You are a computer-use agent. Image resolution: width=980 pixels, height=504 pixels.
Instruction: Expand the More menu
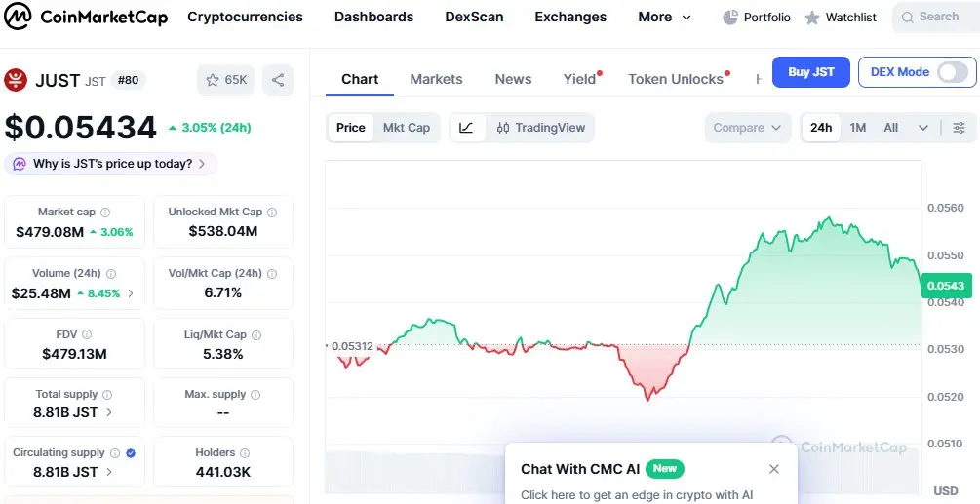point(664,18)
